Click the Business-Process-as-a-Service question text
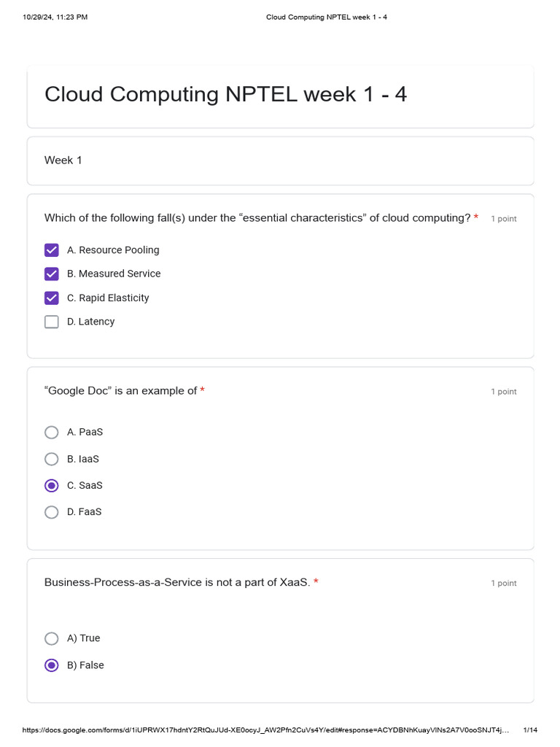The height and width of the screenshot is (747, 560). (177, 582)
